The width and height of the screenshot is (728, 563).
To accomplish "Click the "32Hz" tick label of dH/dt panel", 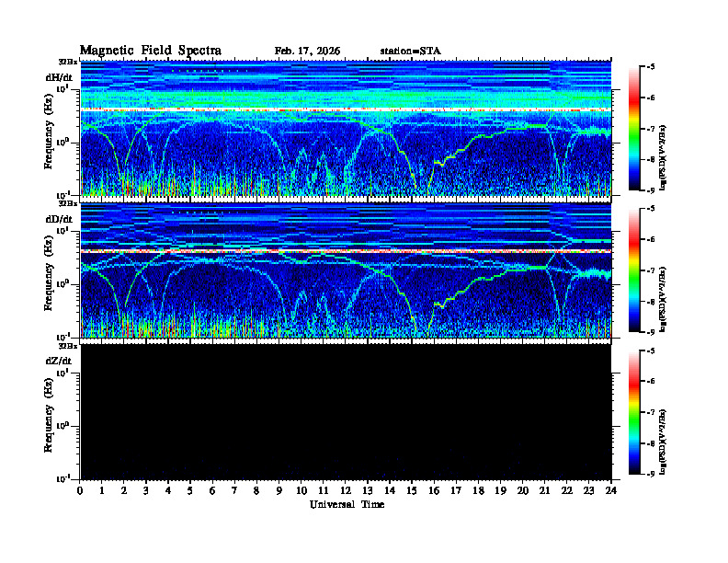I will pos(67,62).
